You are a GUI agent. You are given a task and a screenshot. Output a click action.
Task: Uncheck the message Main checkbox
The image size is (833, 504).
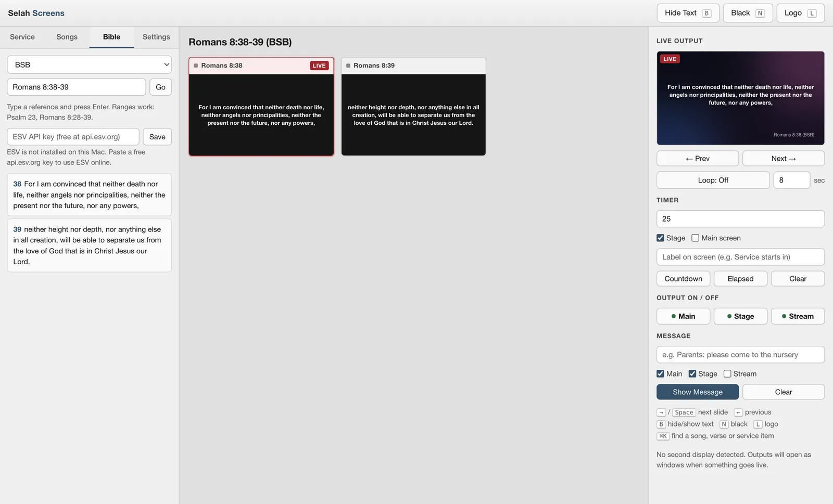point(660,373)
